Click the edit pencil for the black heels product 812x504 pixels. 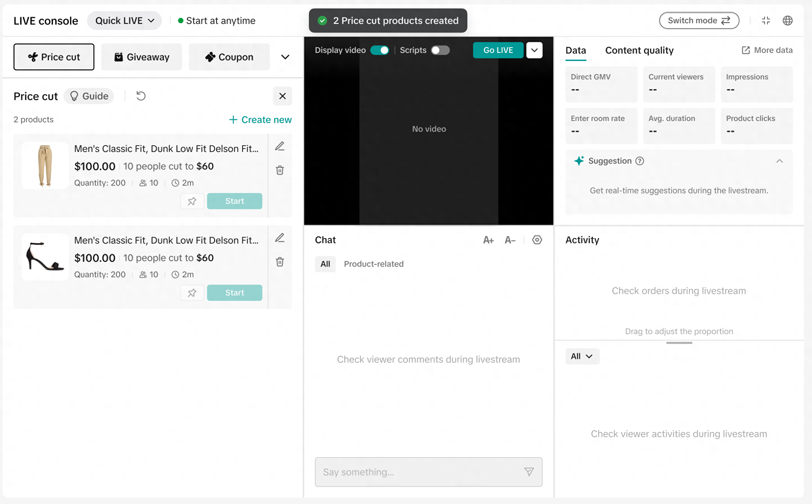pos(280,238)
